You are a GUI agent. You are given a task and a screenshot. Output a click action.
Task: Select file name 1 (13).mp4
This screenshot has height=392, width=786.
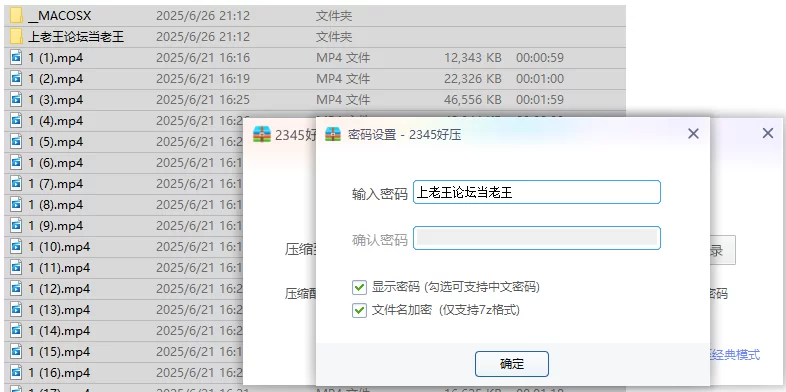(x=59, y=310)
